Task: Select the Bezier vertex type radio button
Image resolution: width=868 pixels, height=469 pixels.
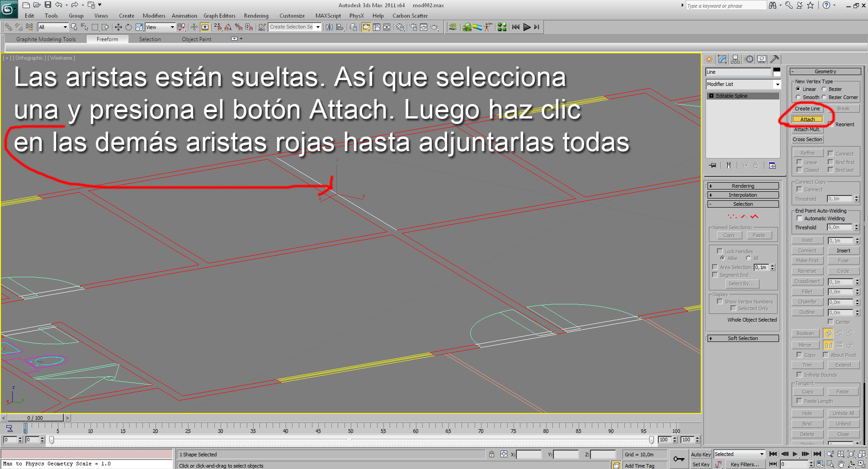Action: pos(824,89)
